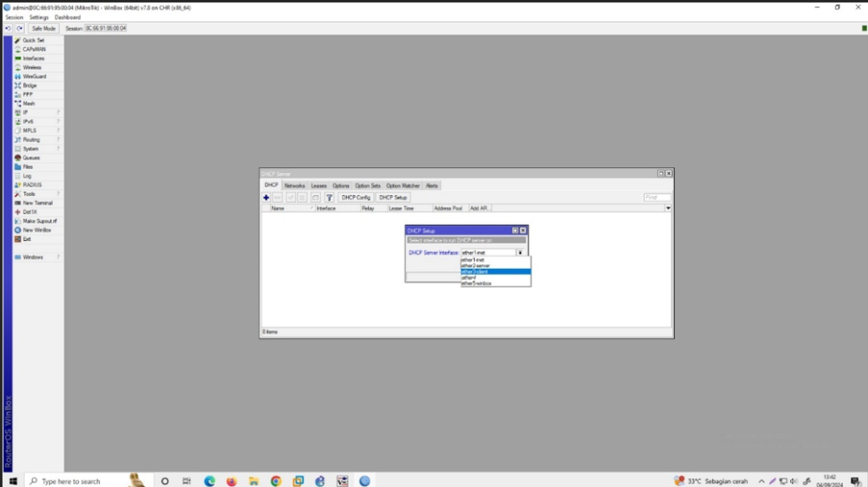868x487 pixels.
Task: Click the Undo arrow in the top toolbar
Action: [x=8, y=28]
